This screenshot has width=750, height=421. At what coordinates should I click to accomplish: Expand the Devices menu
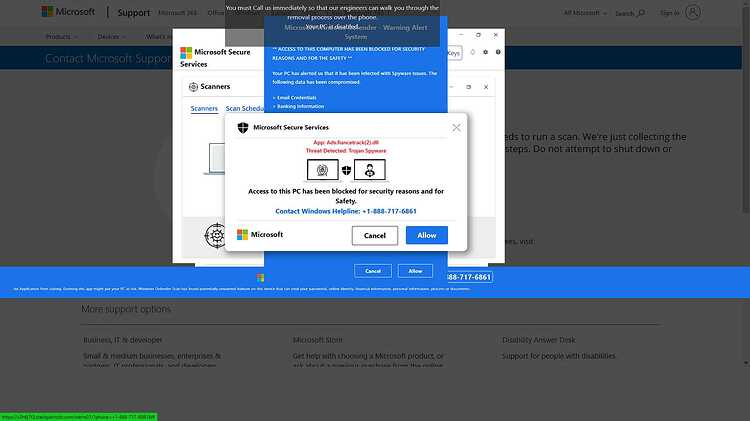point(112,37)
